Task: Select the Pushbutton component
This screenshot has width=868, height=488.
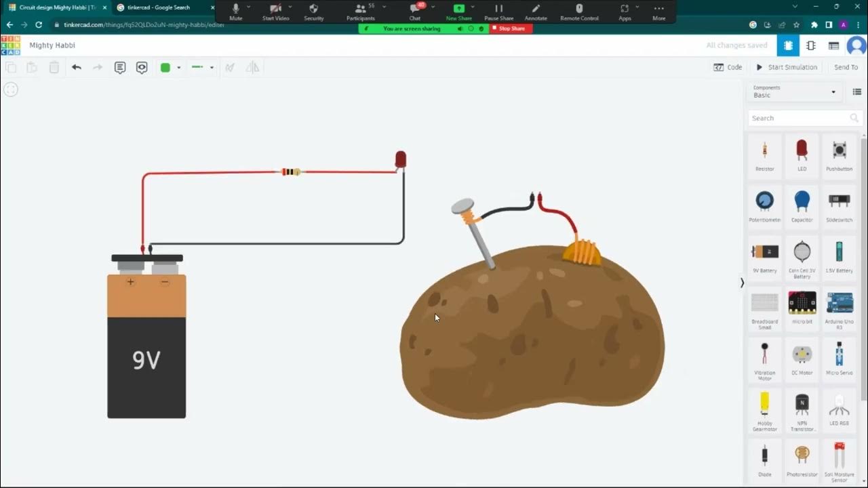Action: (x=840, y=156)
